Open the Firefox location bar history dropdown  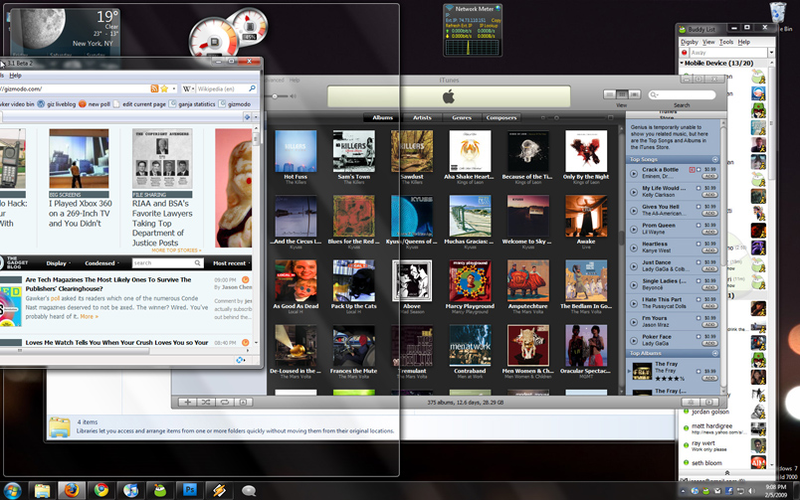pyautogui.click(x=174, y=89)
